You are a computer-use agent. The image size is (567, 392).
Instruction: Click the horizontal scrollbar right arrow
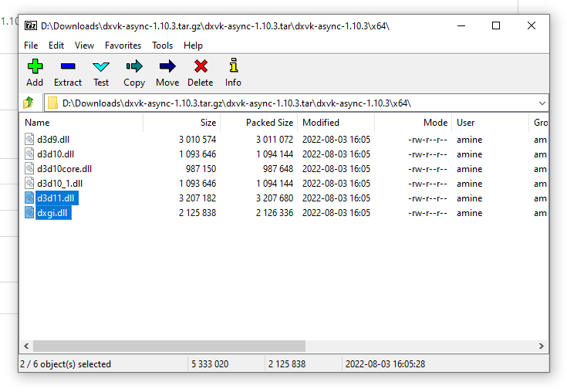pyautogui.click(x=542, y=346)
